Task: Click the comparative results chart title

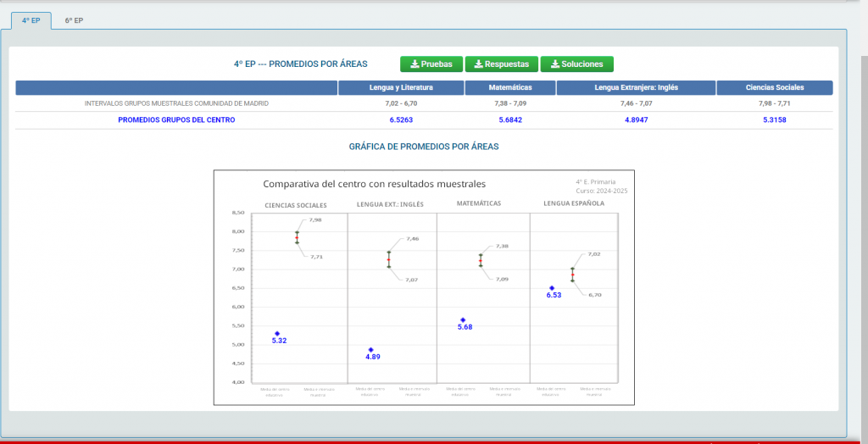Action: click(374, 184)
